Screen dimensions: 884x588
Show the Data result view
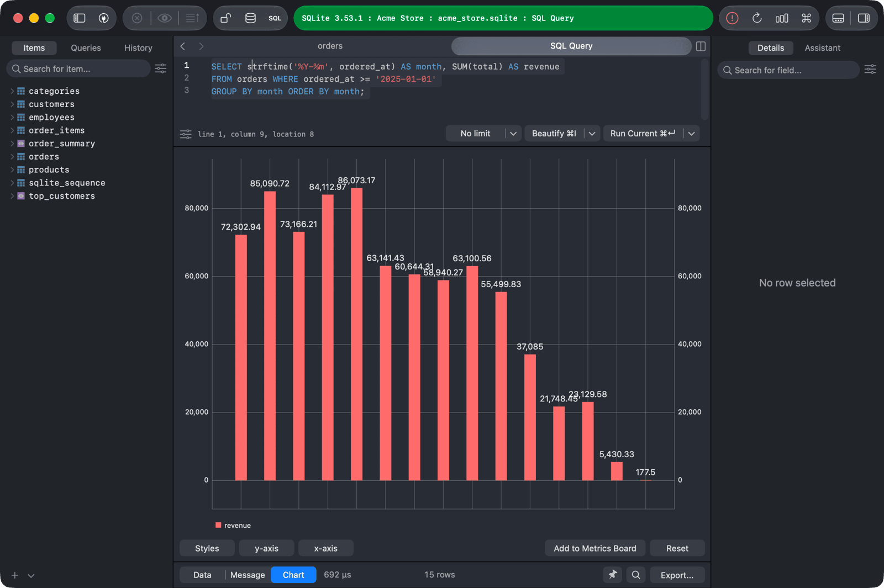coord(202,575)
